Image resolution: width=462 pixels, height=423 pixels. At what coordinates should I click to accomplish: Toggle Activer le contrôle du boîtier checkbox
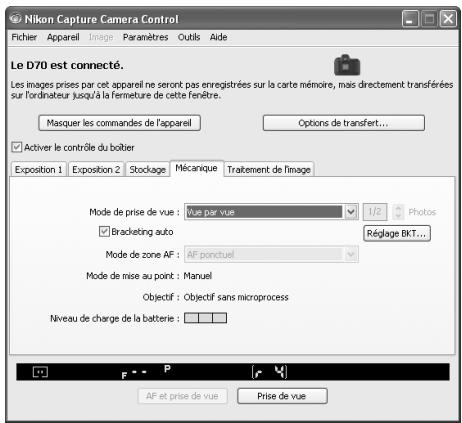pos(17,147)
